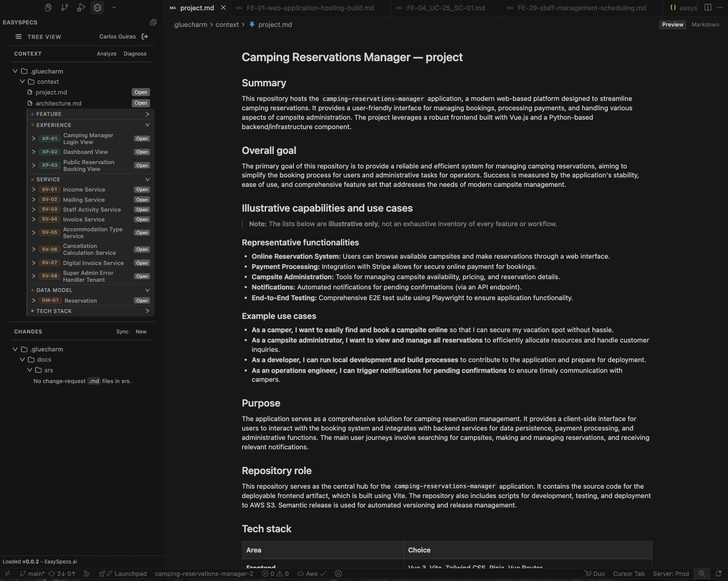Switch the preview to Markdown mode
The image size is (728, 581).
[705, 24]
